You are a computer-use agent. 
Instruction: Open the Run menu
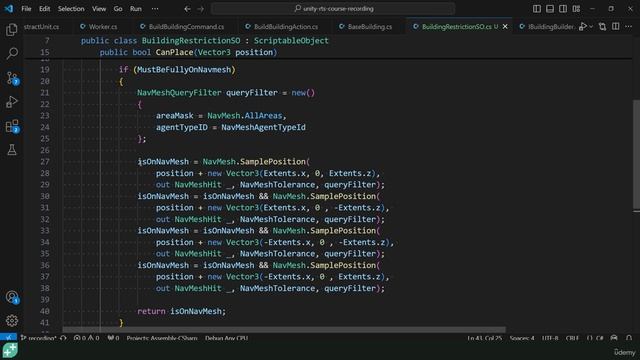[x=136, y=9]
